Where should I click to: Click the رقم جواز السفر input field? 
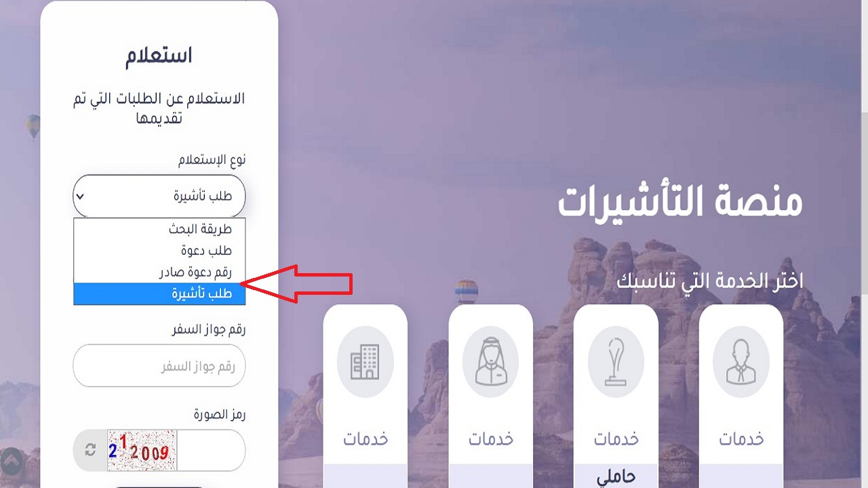[x=159, y=365]
